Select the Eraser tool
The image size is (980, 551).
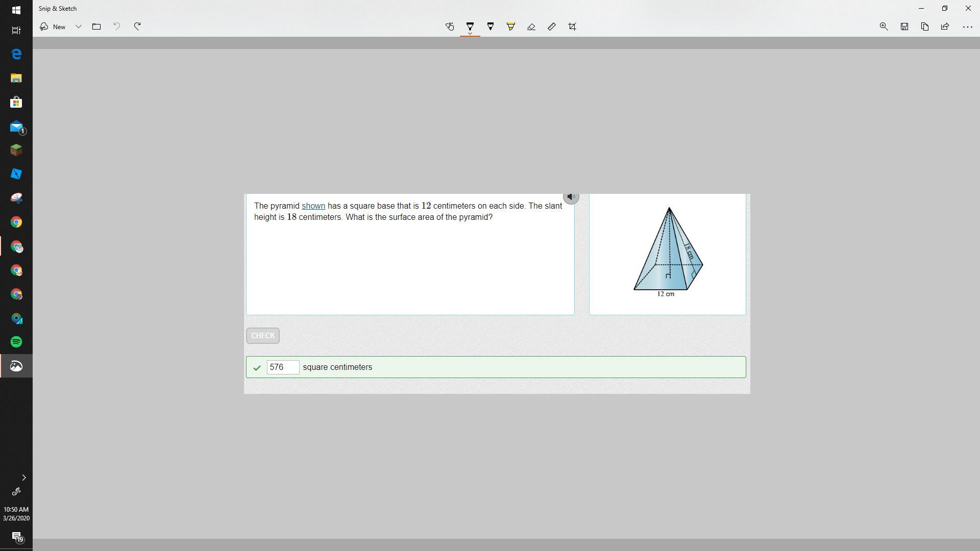coord(531,27)
